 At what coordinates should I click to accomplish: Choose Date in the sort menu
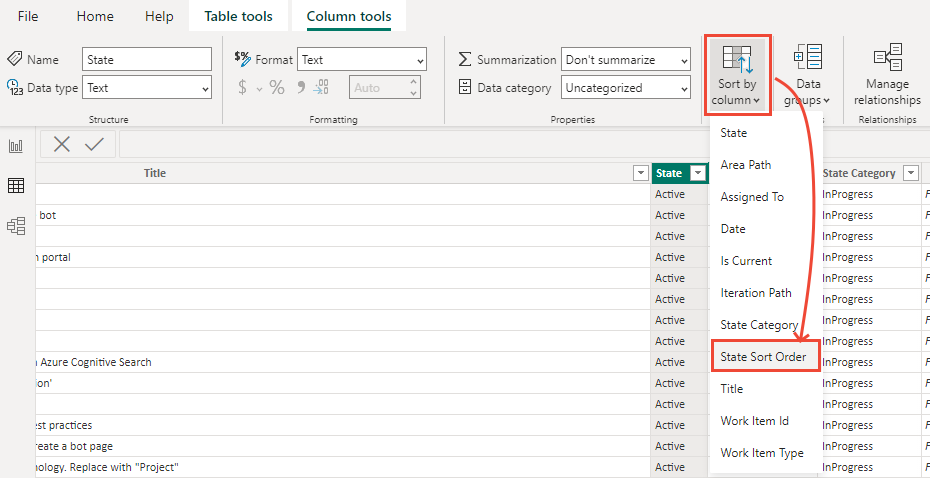coord(766,229)
